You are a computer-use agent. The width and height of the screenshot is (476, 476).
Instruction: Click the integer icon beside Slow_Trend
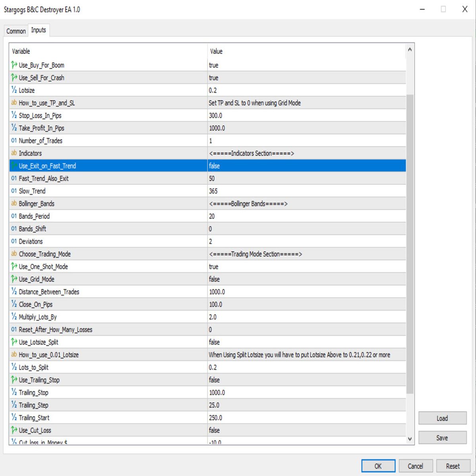[14, 191]
